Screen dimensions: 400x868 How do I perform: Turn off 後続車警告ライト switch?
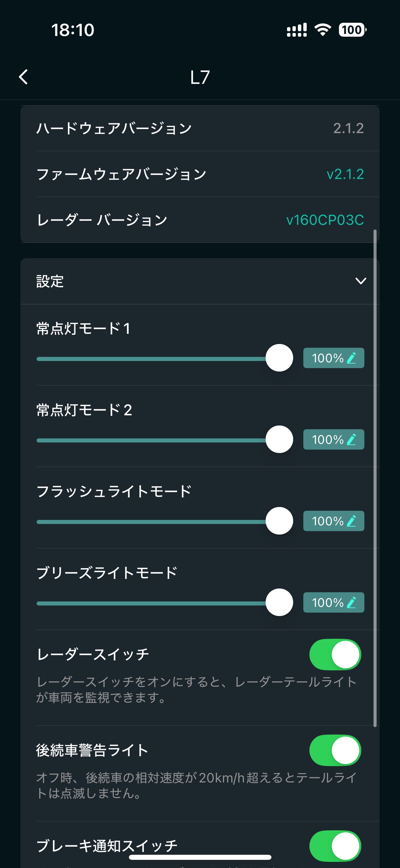335,750
